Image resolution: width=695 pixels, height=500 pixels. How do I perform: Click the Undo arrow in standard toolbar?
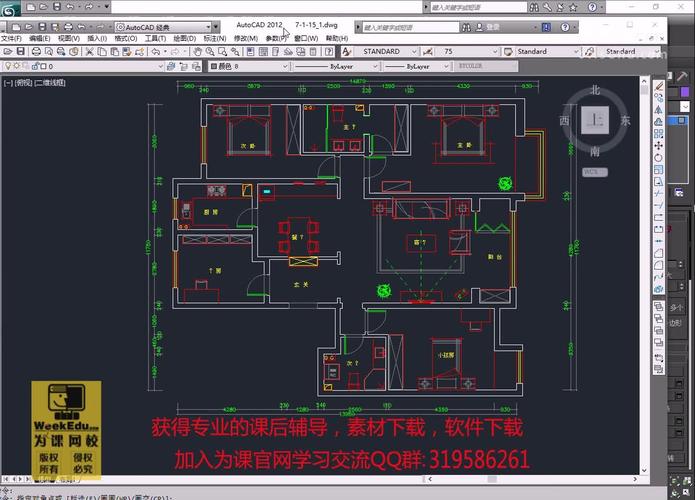pos(156,51)
